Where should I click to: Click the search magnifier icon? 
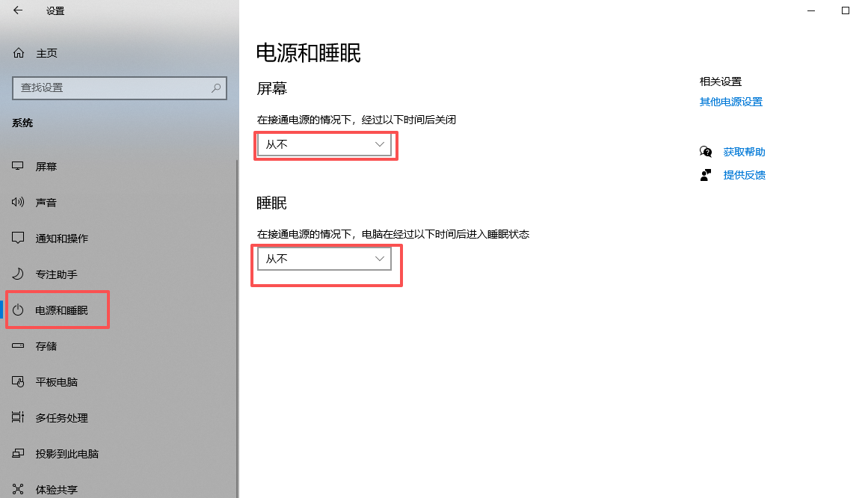pos(216,87)
